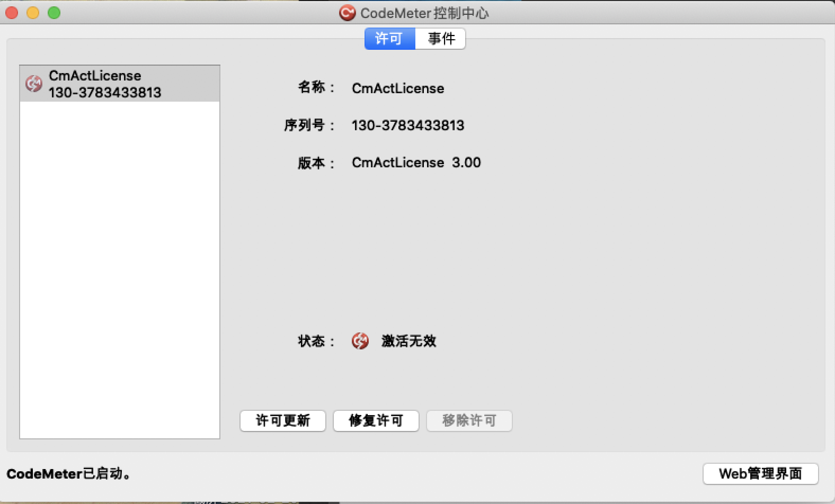This screenshot has width=835, height=504.
Task: Click the greyed-out 移除许可 button
Action: (x=469, y=421)
